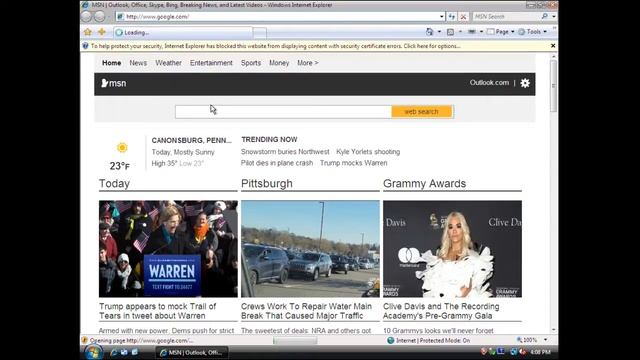Image resolution: width=640 pixels, height=360 pixels.
Task: Expand the Feeds button dropdown arrow
Action: click(460, 31)
